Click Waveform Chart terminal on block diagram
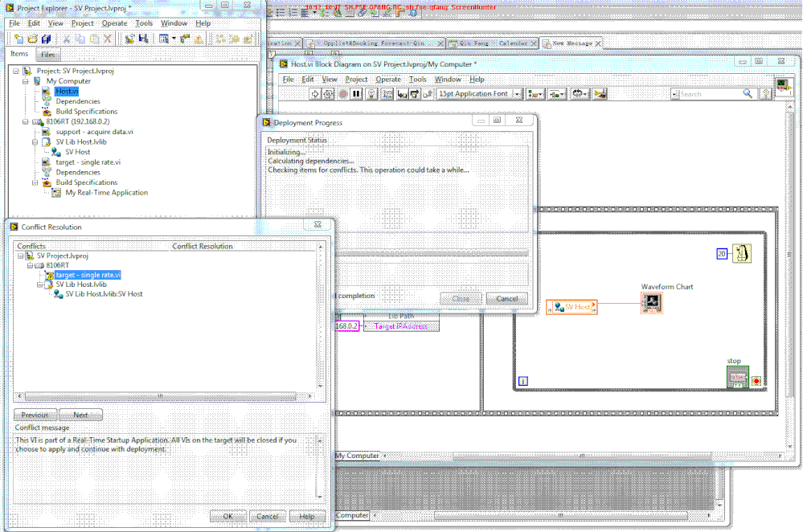Screen dimensions: 803x532 point(651,303)
